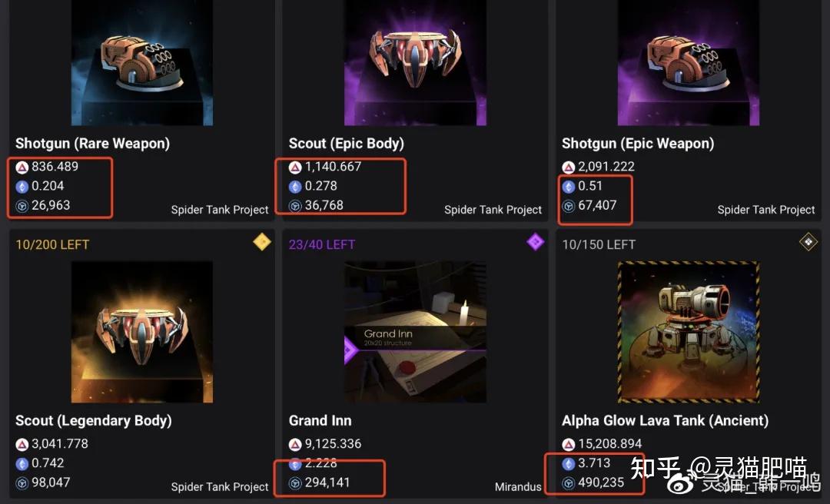The width and height of the screenshot is (830, 504).
Task: Click the Ethereum icon beside 0.742
Action: (22, 463)
